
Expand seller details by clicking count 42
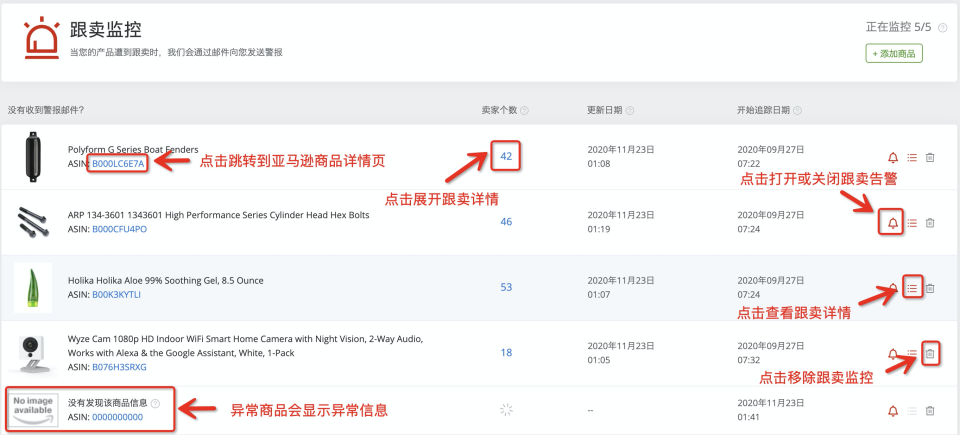506,156
